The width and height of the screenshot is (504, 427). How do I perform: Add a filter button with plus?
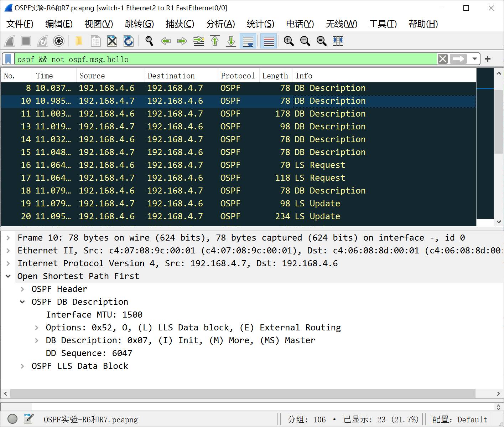[488, 59]
